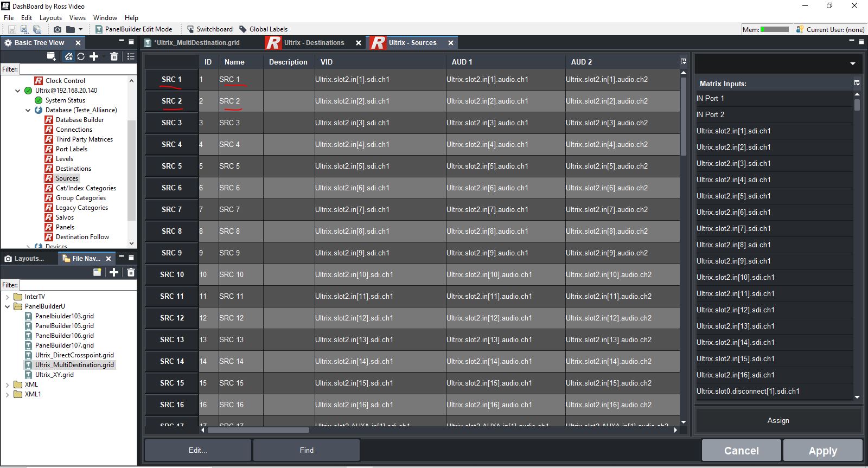The height and width of the screenshot is (468, 868).
Task: Click the Save As icon in toolbar
Action: (24, 29)
